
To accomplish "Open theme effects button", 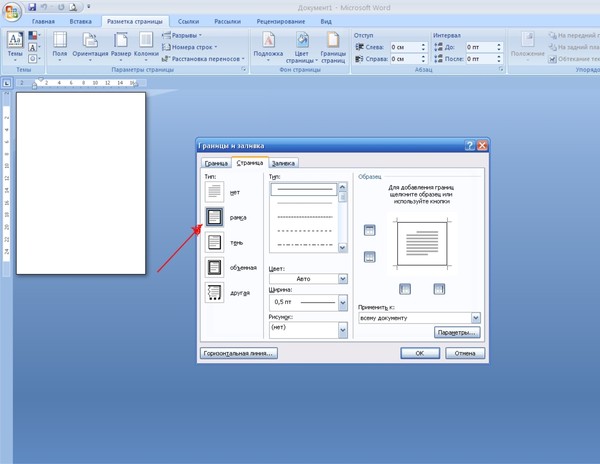I will tap(34, 59).
